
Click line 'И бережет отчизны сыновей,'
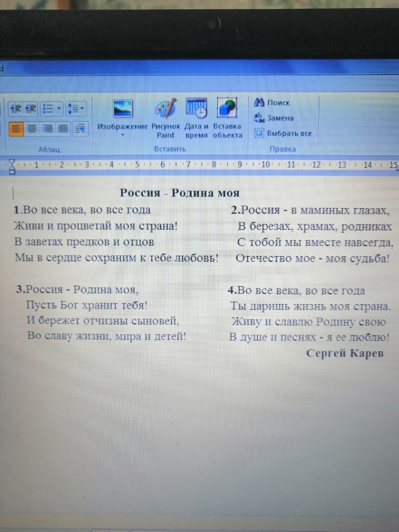[x=103, y=320]
